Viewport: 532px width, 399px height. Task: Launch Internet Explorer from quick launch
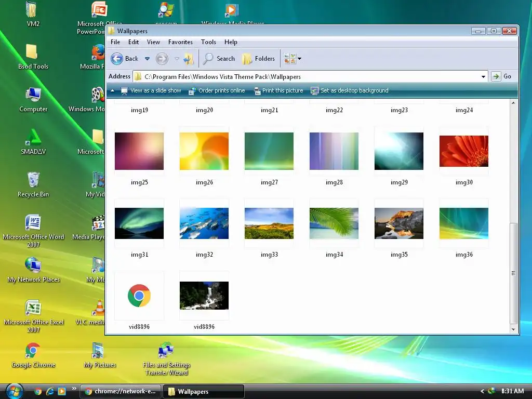point(50,391)
